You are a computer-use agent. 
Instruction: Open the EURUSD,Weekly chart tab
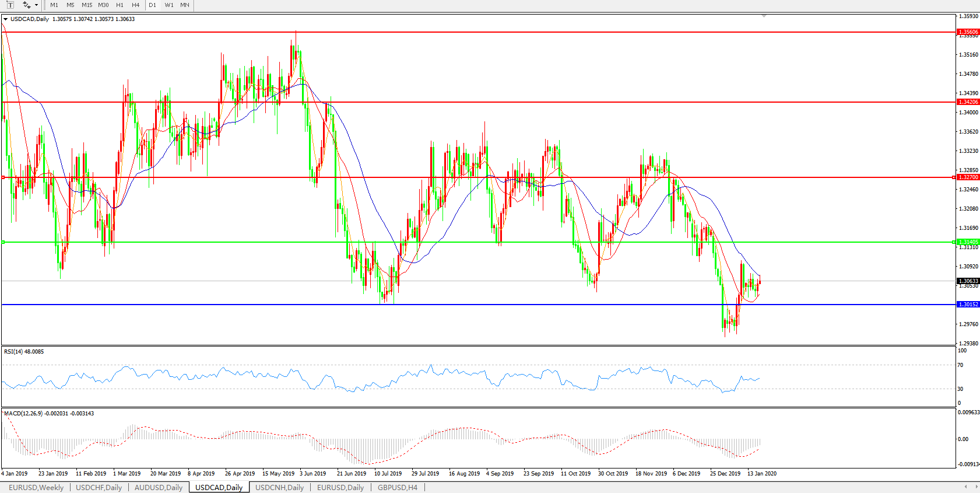pos(36,487)
